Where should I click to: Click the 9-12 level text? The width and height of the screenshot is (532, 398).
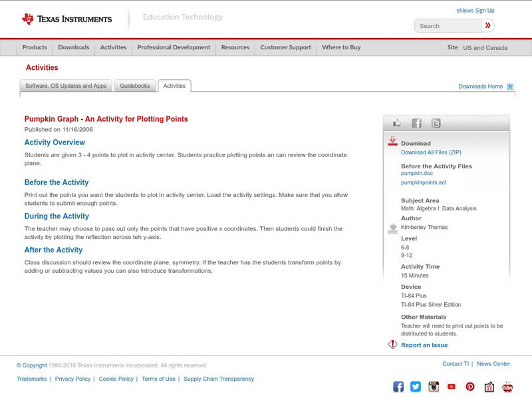click(406, 256)
